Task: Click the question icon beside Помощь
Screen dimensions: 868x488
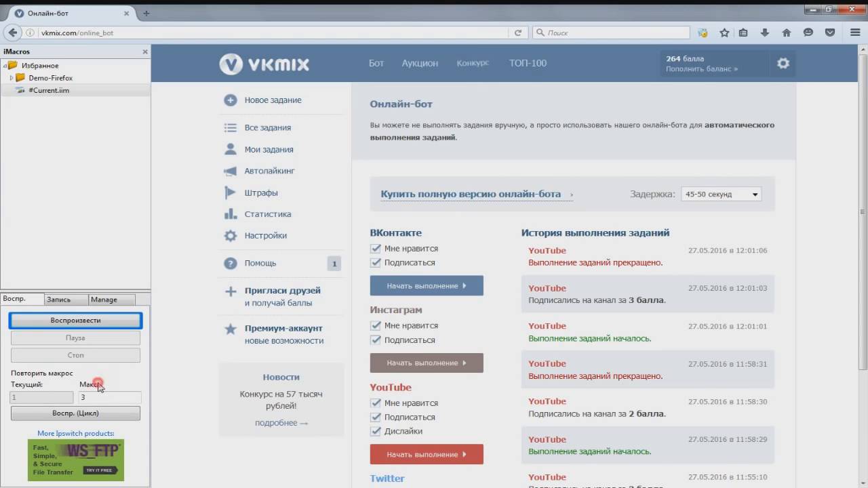Action: pyautogui.click(x=231, y=264)
